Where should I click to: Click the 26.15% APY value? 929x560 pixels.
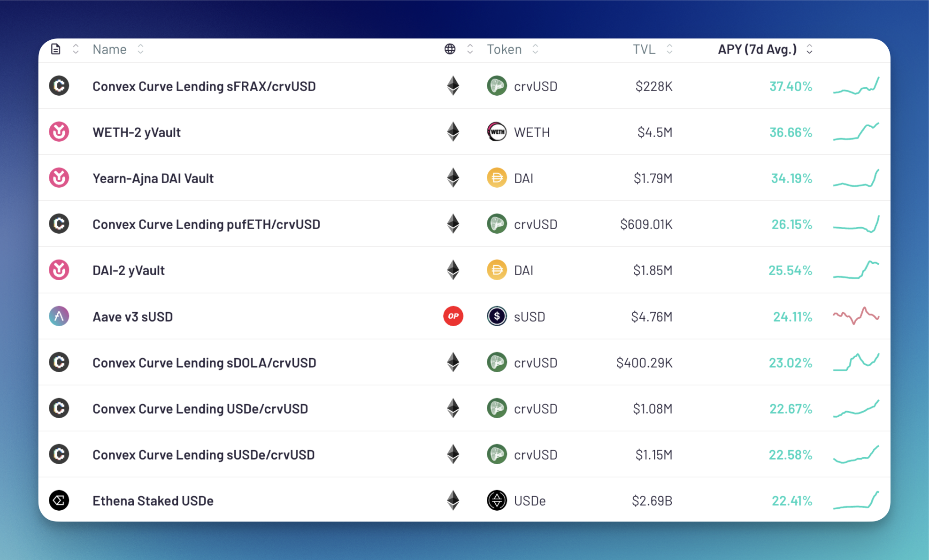pyautogui.click(x=792, y=224)
